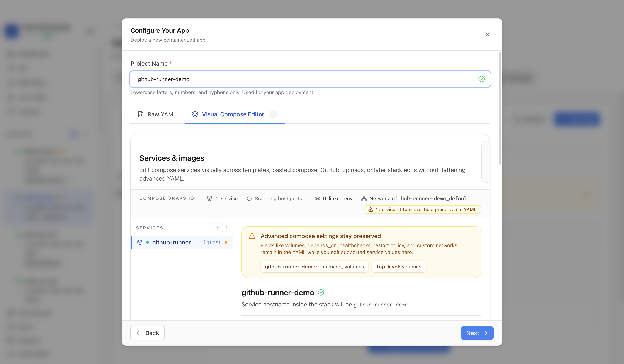Click the SERVICES sidebar header label
Screen dimensions: 624x364
pyautogui.click(x=150, y=228)
